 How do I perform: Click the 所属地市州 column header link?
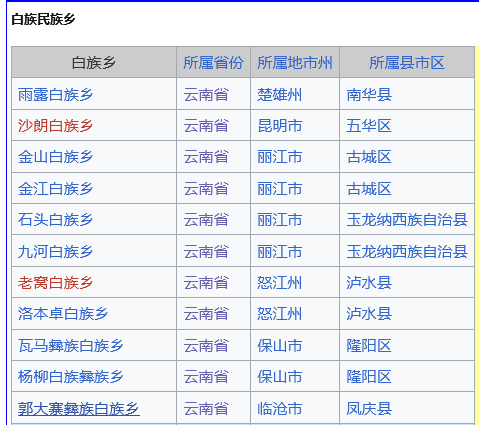[x=295, y=63]
